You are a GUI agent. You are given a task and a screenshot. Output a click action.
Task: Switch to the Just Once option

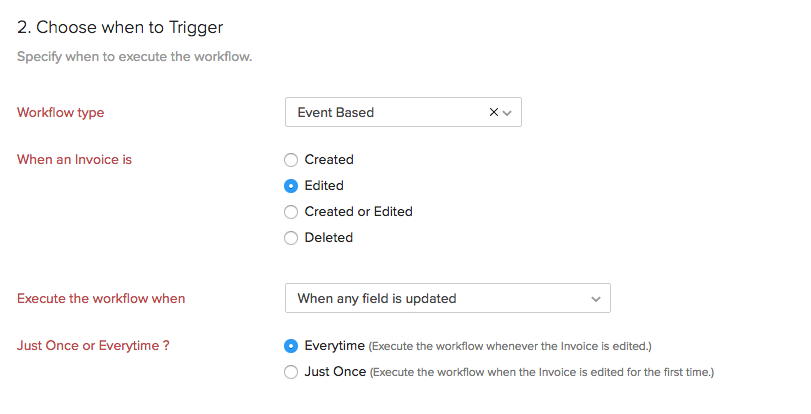click(x=291, y=372)
